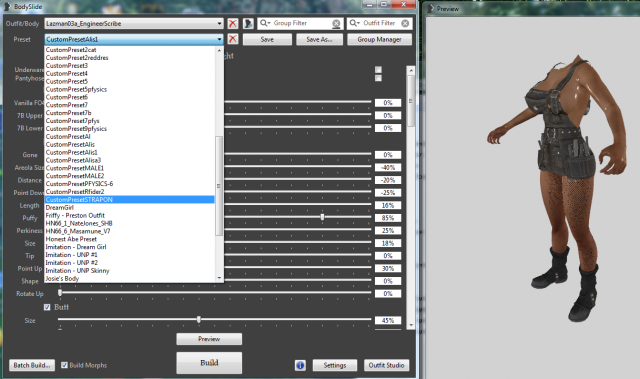Disable the Build Morphs checkbox

click(x=64, y=365)
